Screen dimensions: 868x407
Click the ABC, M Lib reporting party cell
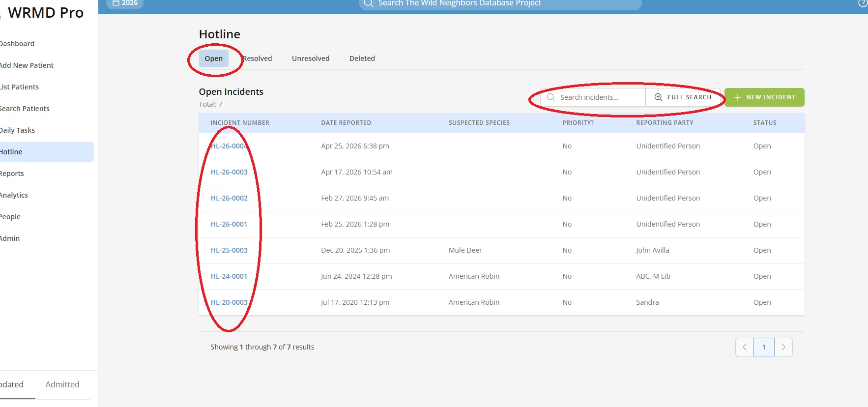[x=653, y=276]
